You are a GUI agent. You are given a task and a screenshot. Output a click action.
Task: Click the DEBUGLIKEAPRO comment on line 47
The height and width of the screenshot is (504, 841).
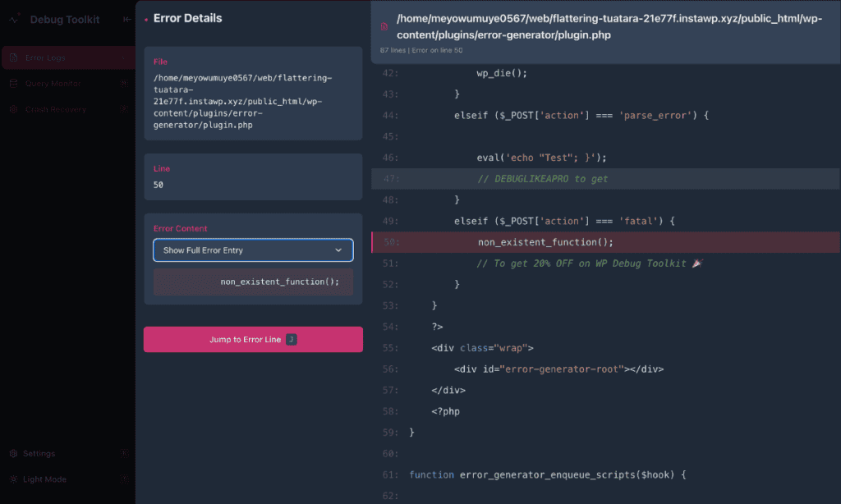(542, 179)
